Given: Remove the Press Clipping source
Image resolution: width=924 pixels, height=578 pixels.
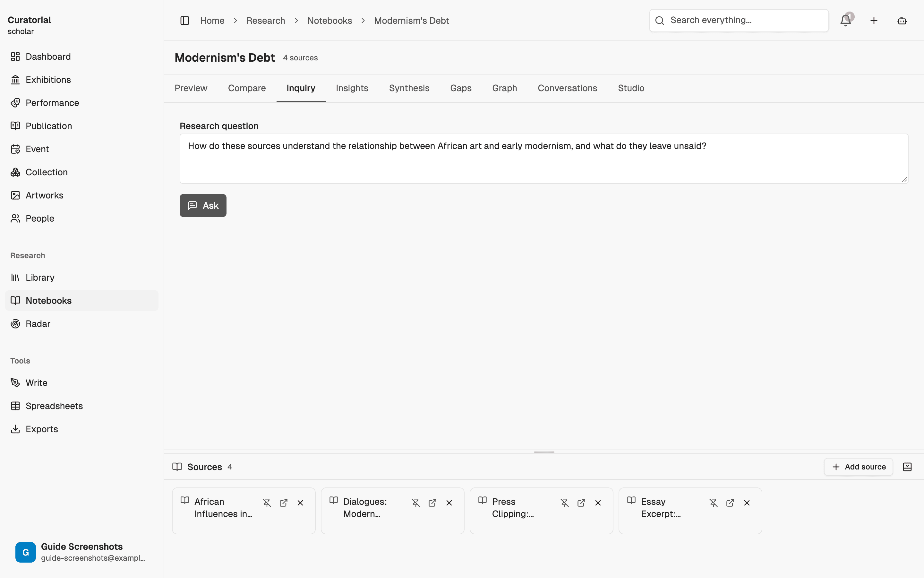Looking at the screenshot, I should (598, 503).
